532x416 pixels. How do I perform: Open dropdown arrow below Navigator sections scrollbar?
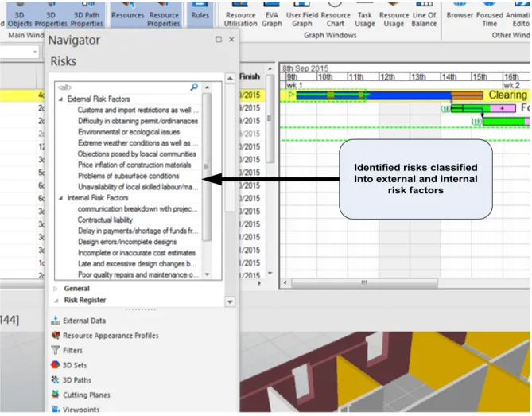coord(230,301)
